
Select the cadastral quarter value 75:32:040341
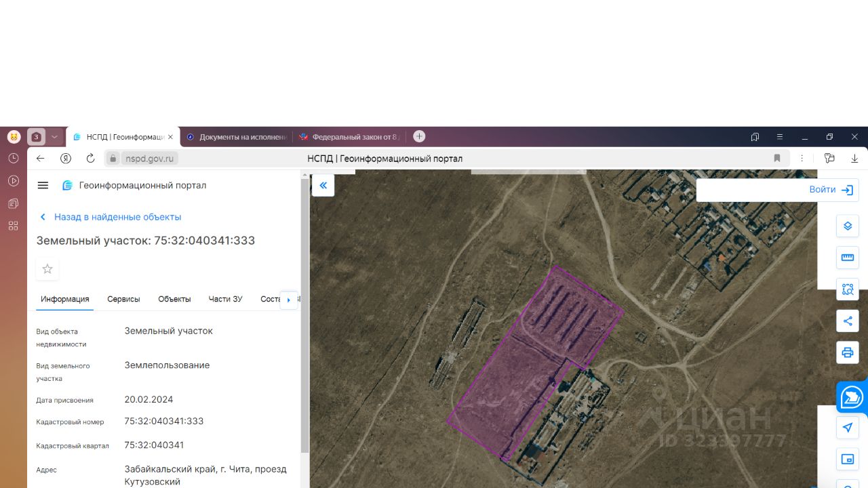pyautogui.click(x=154, y=445)
